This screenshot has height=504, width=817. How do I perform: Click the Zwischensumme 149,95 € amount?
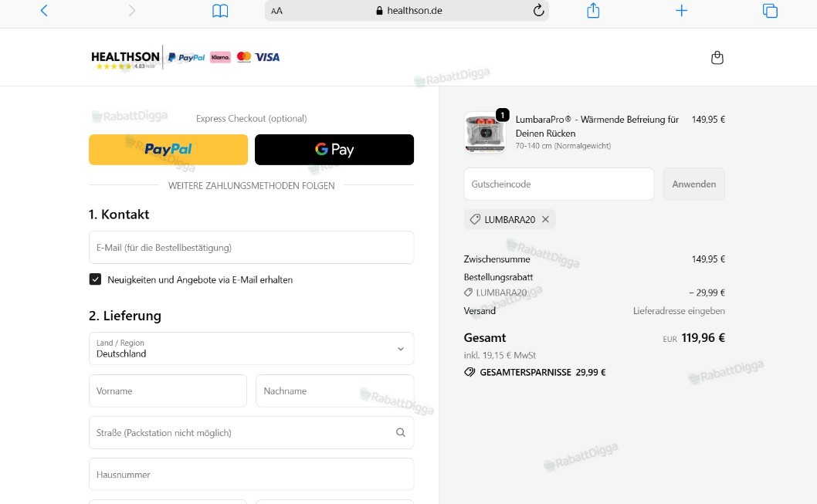point(708,259)
